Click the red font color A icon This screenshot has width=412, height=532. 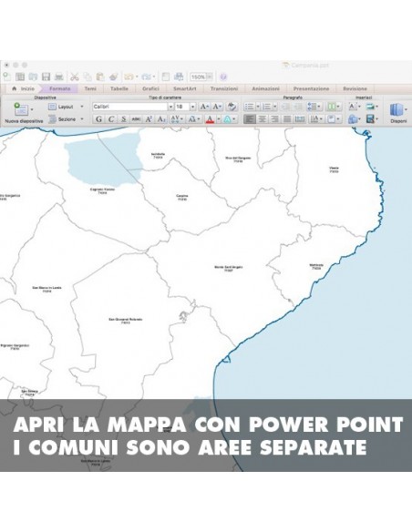(210, 119)
